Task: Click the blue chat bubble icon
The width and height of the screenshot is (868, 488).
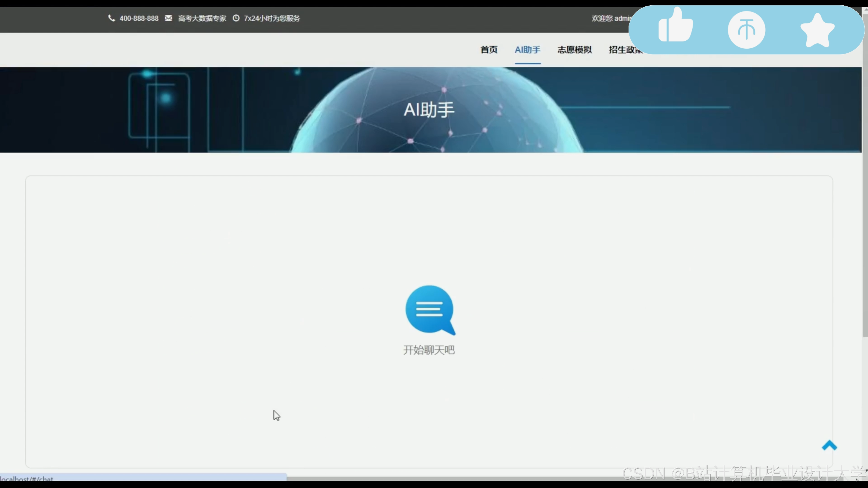Action: click(x=430, y=310)
